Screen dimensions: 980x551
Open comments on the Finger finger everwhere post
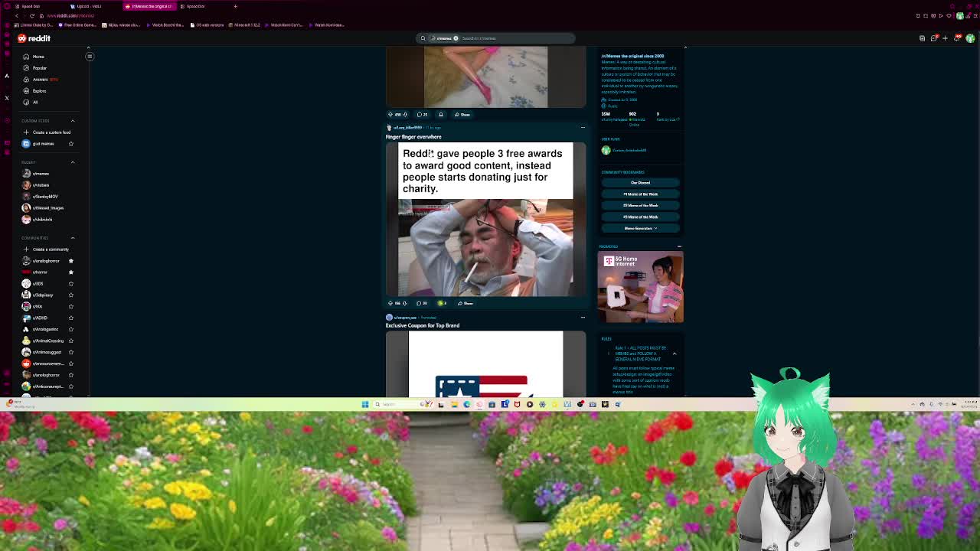pos(422,303)
